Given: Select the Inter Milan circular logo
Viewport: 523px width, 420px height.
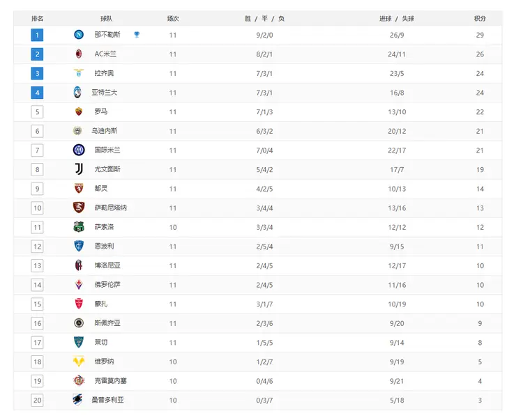Looking at the screenshot, I should [x=79, y=150].
